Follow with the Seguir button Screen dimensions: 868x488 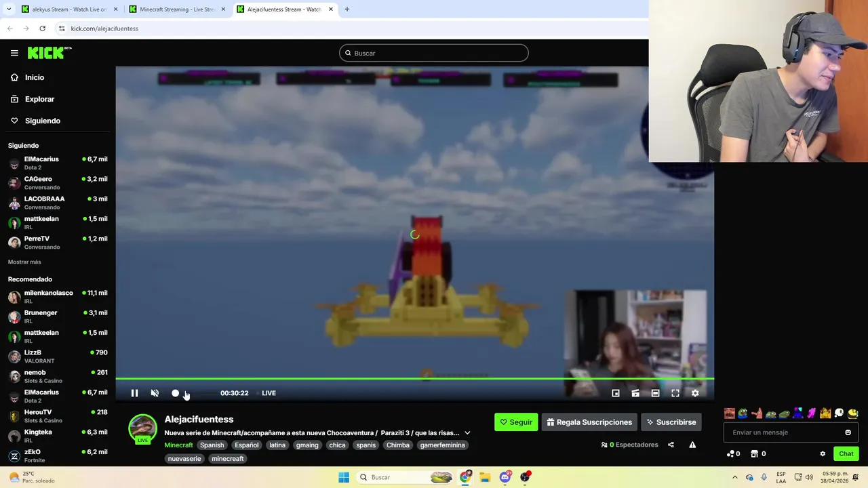coord(516,422)
